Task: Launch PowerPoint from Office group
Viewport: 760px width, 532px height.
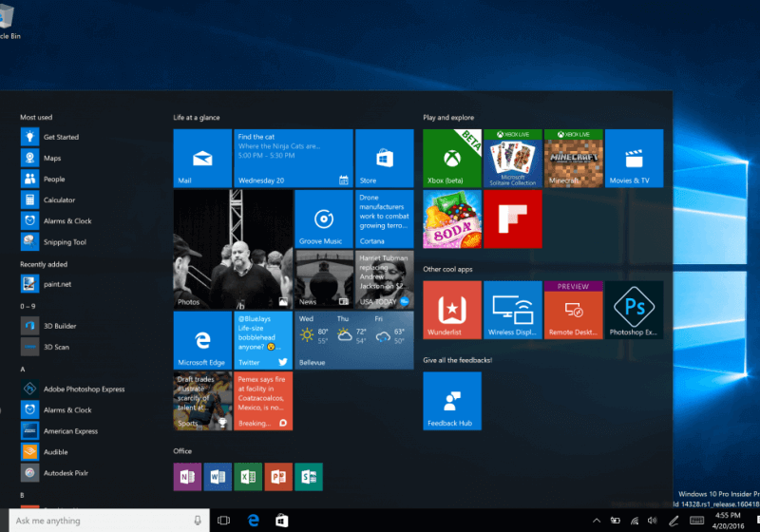Action: [278, 477]
